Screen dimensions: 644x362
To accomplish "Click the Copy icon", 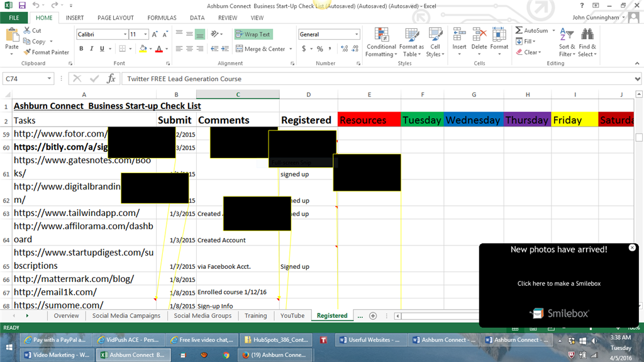I will (x=26, y=41).
